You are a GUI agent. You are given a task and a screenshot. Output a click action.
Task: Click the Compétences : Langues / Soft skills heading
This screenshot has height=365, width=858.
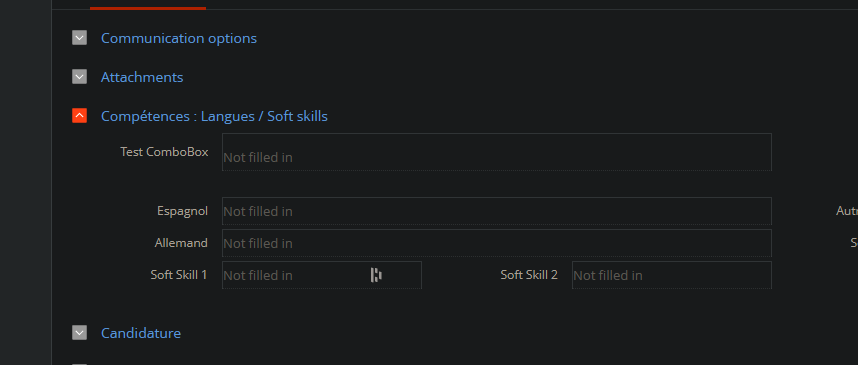tap(214, 117)
